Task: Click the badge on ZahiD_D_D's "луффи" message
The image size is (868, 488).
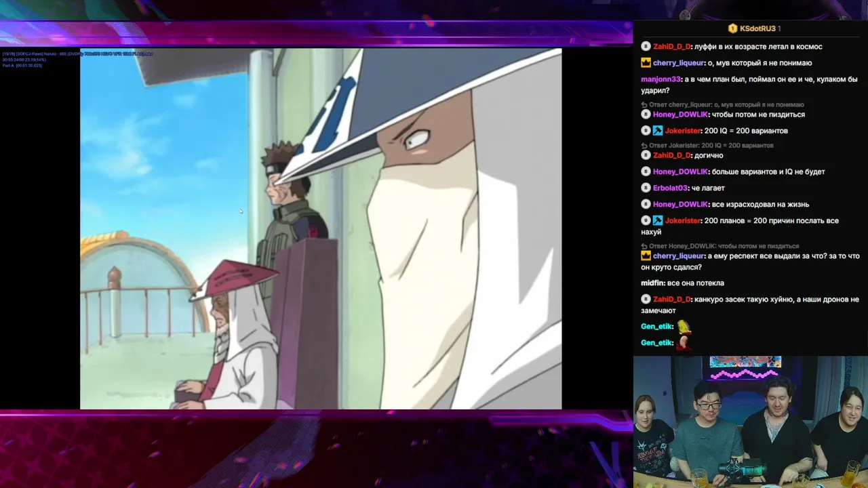Action: [x=646, y=47]
